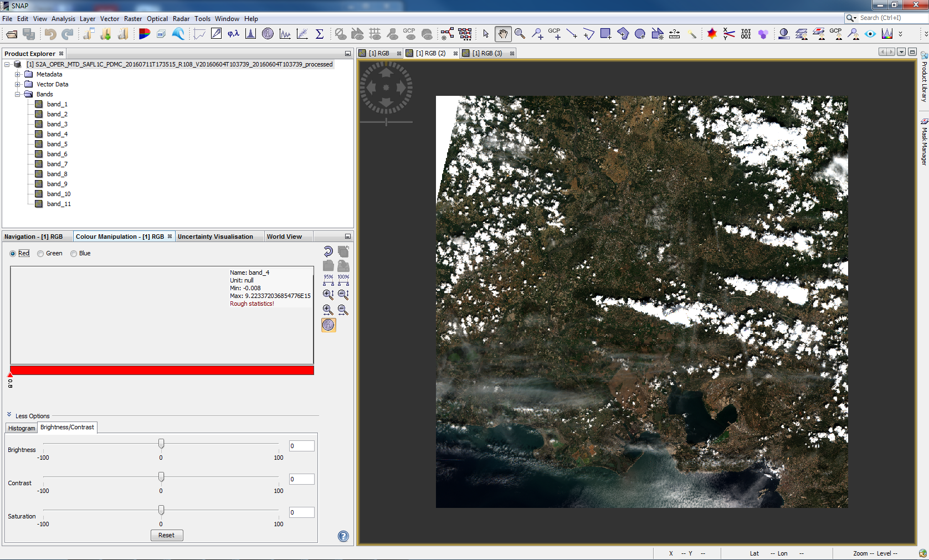Click the Contrast slider handle
Screen dimensions: 929x560
(x=161, y=477)
